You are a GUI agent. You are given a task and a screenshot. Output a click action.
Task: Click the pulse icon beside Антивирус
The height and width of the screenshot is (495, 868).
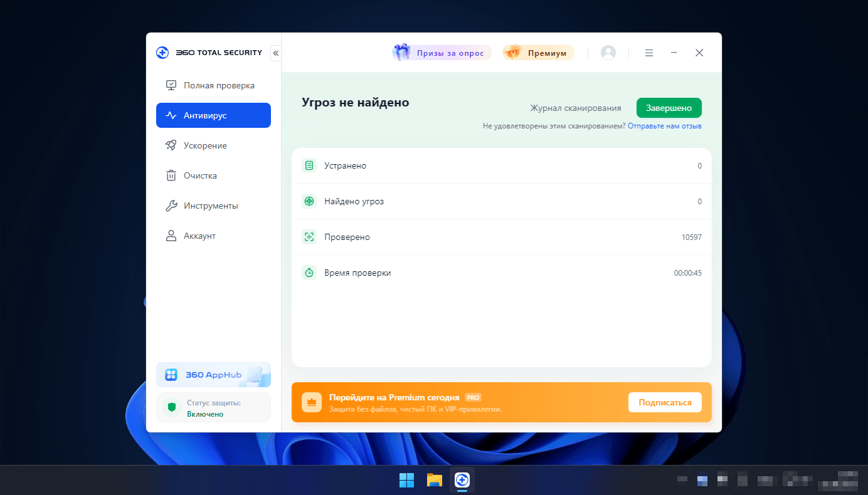coord(171,115)
